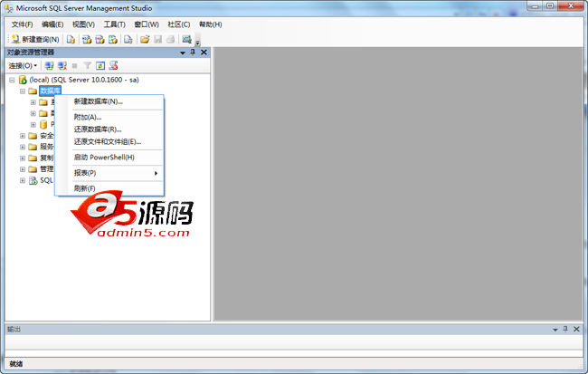
Task: Choose 刷新(F) from context menu
Action: tap(109, 188)
